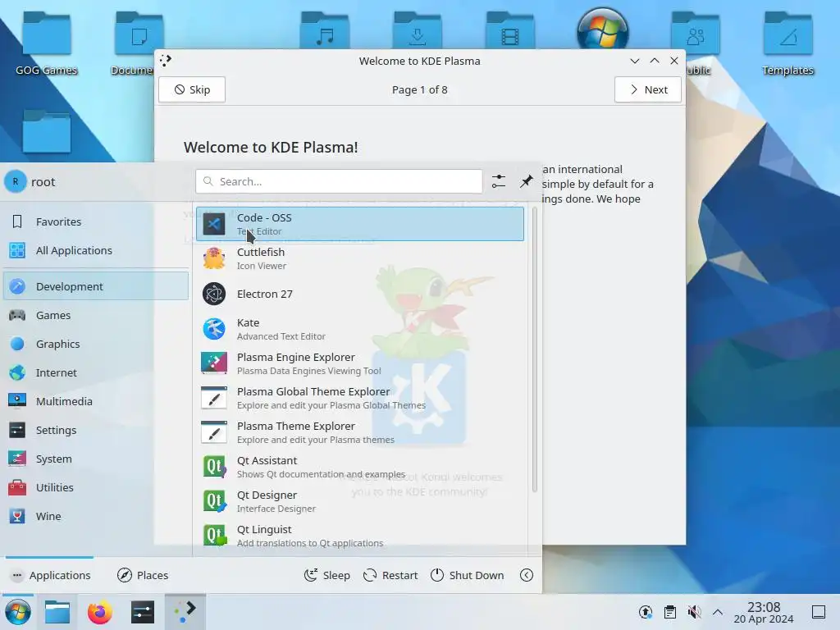Click the root user avatar

tap(15, 181)
